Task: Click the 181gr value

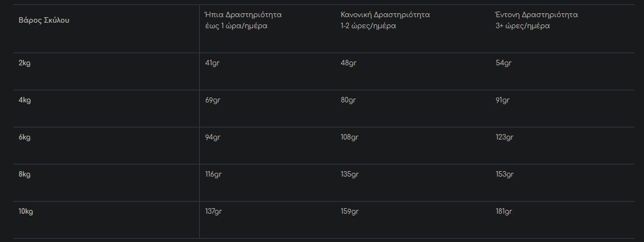Action: pyautogui.click(x=504, y=212)
